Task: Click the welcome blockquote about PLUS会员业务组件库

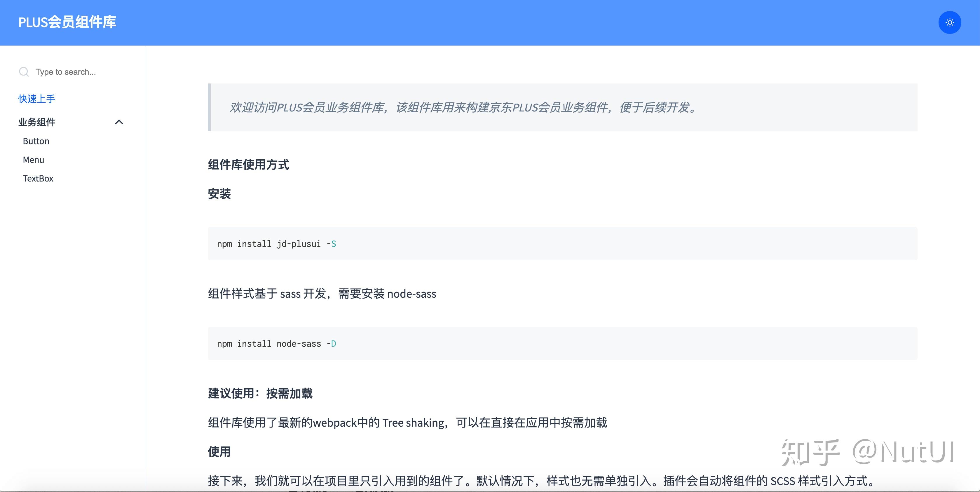Action: click(462, 108)
